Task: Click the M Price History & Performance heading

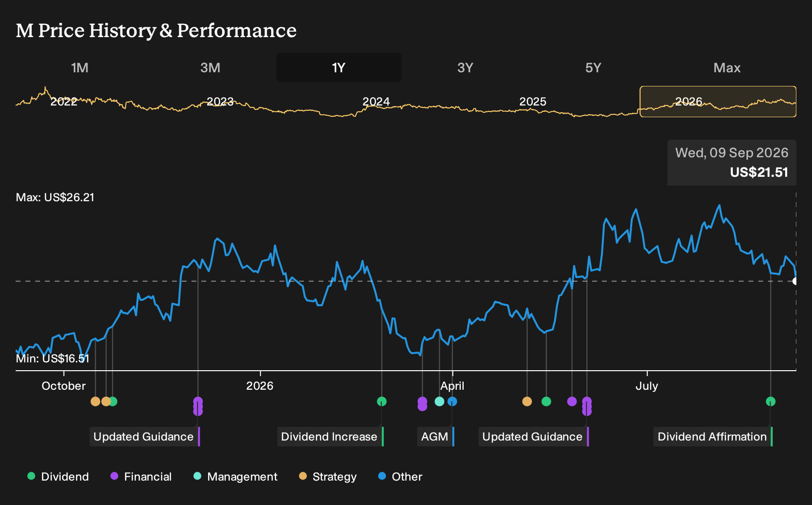Action: (156, 31)
